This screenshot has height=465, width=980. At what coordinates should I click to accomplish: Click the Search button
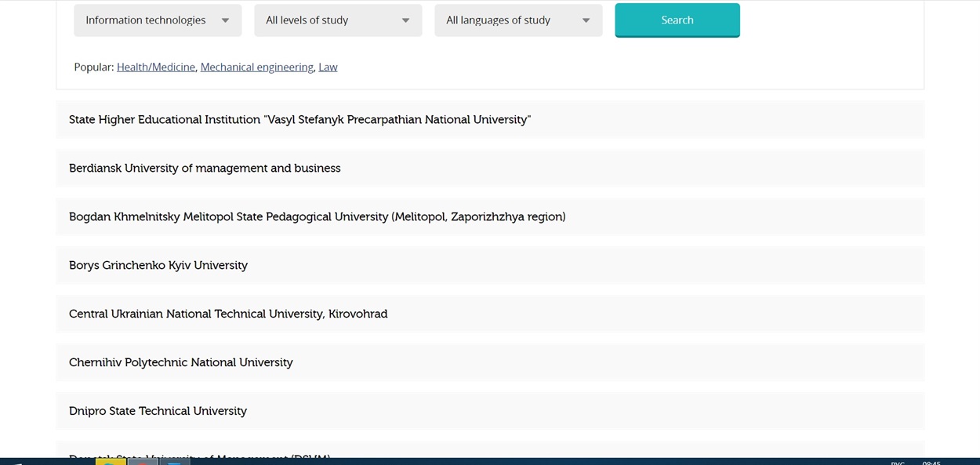(677, 20)
